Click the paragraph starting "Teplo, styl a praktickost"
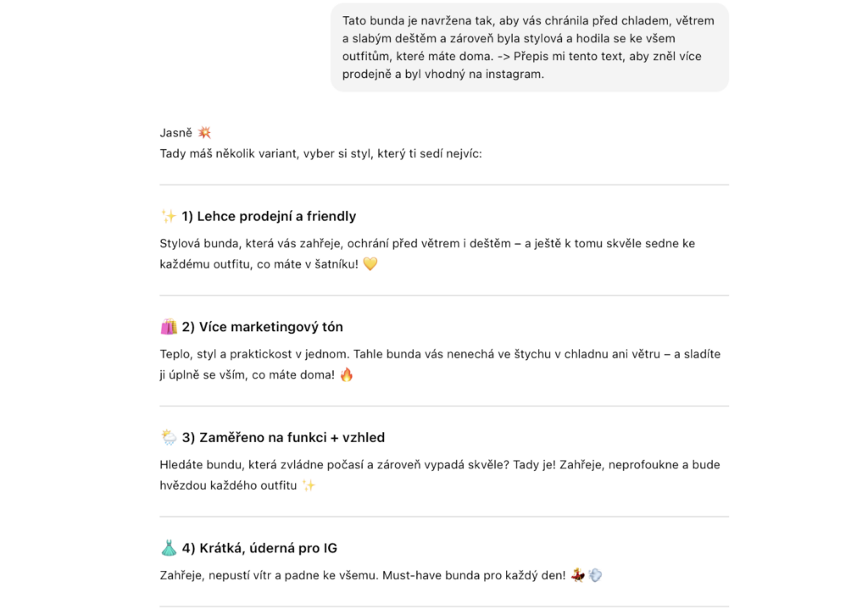Viewport: 868px width, 609px height. click(439, 364)
